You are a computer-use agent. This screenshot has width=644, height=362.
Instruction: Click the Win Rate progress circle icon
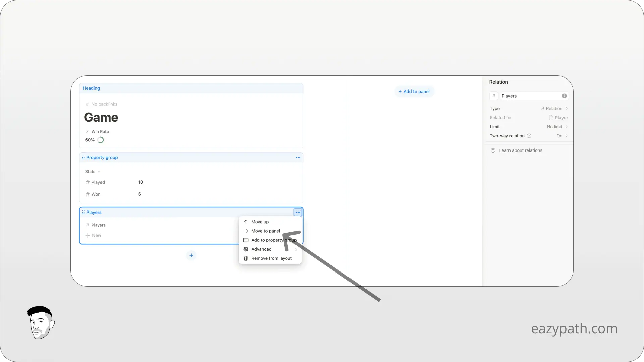100,140
